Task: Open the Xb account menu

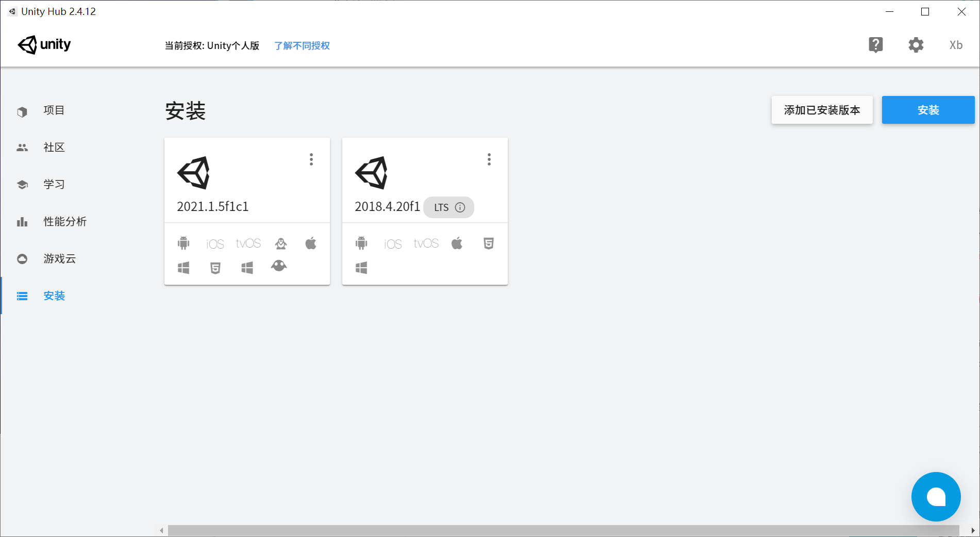Action: [955, 45]
